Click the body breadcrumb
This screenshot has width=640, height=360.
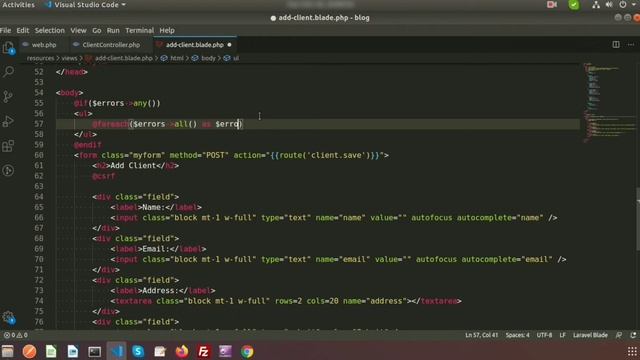(208, 58)
